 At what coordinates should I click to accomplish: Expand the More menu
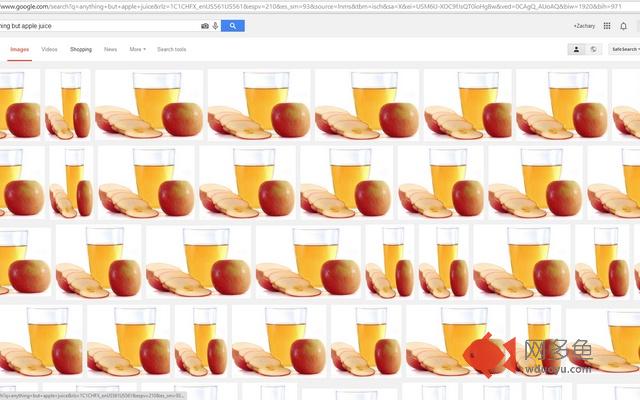[138, 49]
